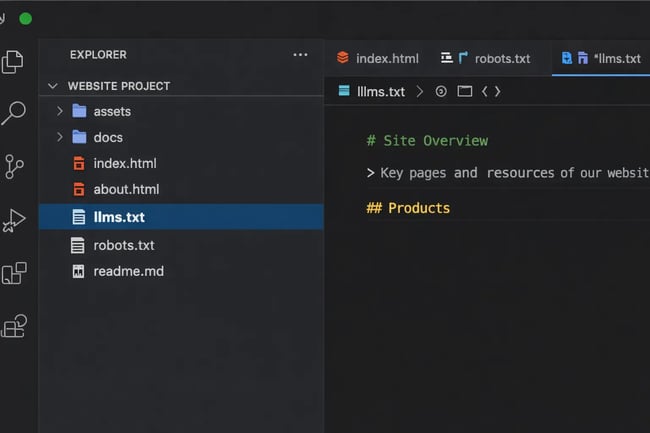Click the readme.md file icon
Viewport: 650px width, 433px height.
(x=78, y=271)
